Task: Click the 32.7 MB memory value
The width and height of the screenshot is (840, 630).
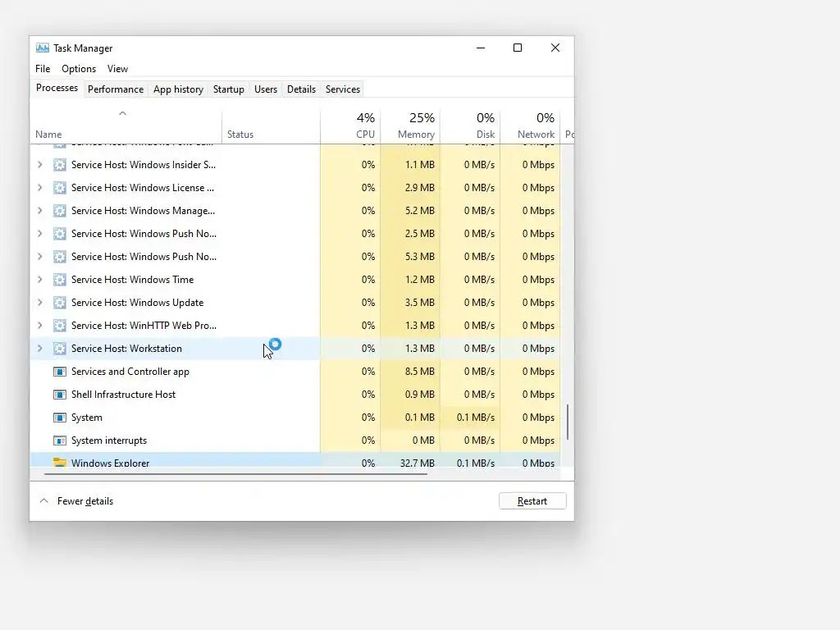Action: (x=417, y=463)
